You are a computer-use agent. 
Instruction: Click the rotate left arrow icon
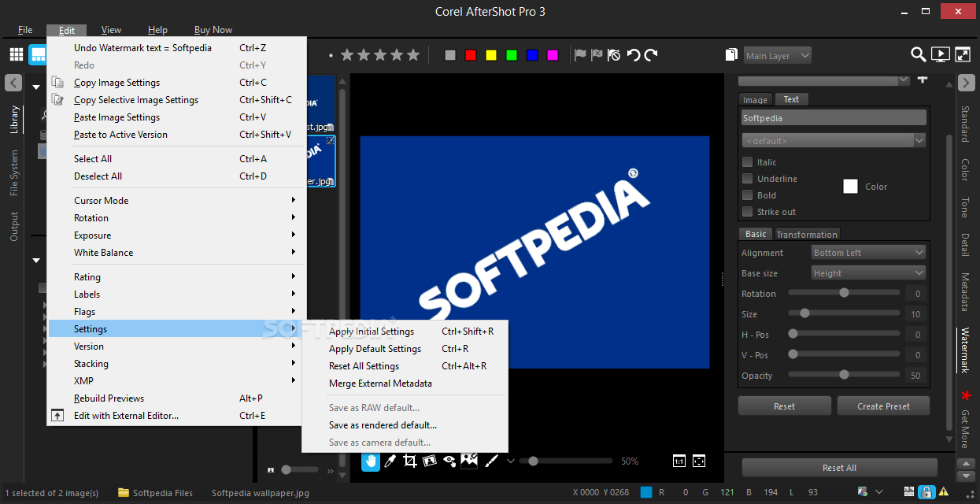coord(634,55)
